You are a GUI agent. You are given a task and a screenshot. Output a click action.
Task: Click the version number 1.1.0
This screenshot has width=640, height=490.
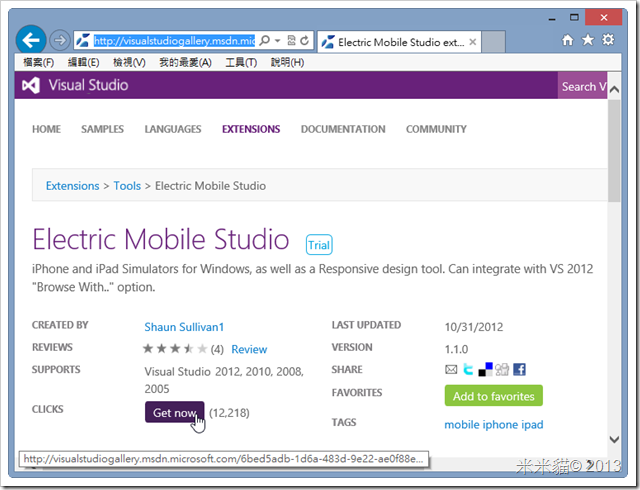pos(456,350)
